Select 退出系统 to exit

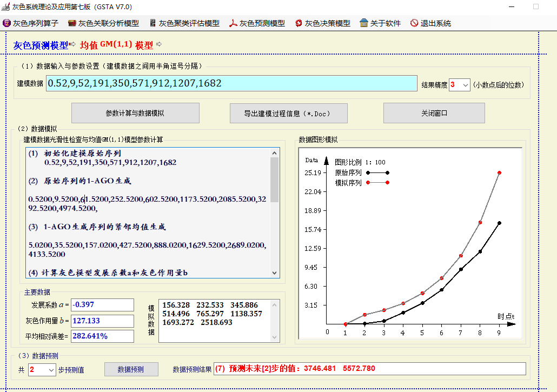[x=430, y=23]
